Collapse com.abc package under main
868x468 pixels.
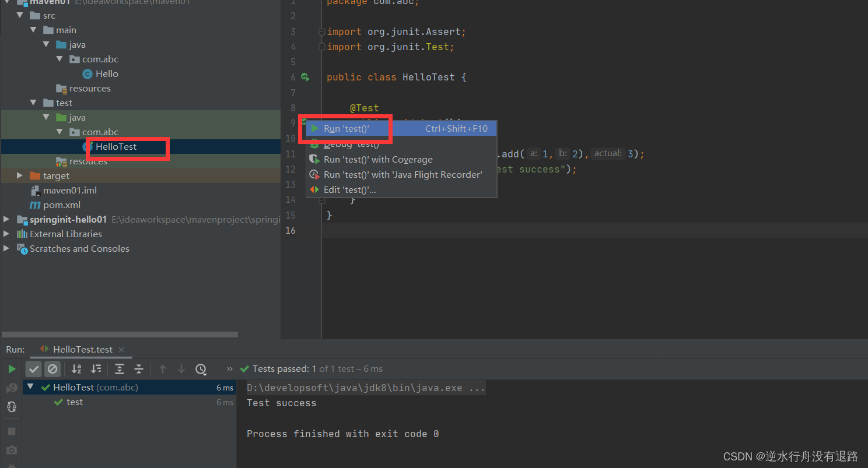point(60,59)
